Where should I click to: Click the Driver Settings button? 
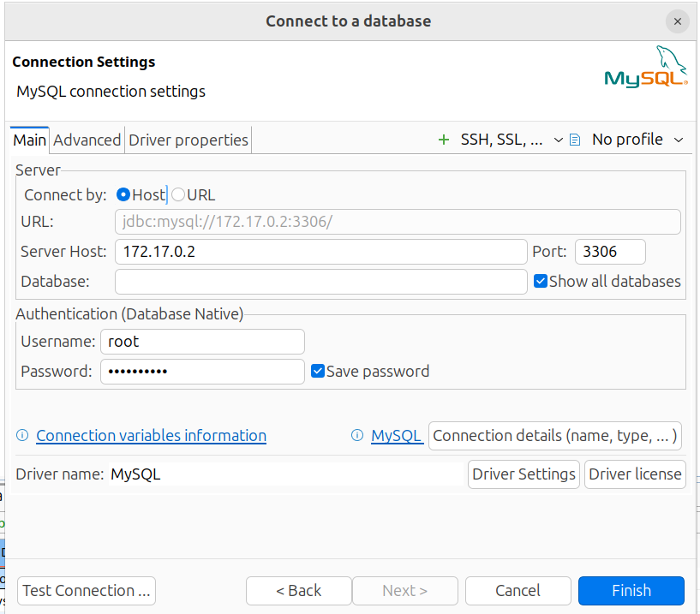pyautogui.click(x=524, y=474)
